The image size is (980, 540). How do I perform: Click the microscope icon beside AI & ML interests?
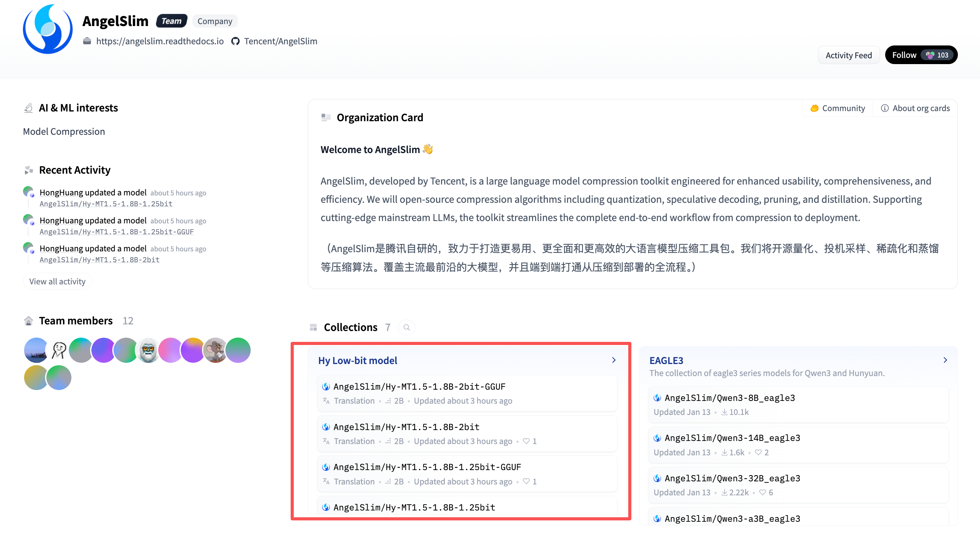[28, 108]
